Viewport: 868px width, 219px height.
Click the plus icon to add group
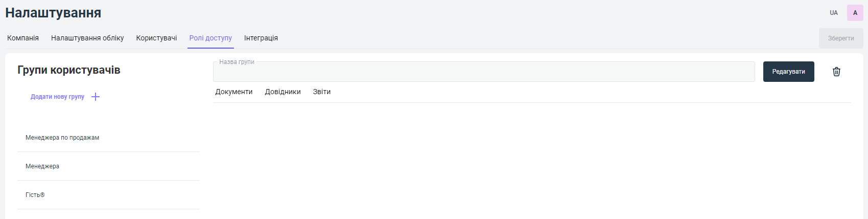pyautogui.click(x=96, y=97)
